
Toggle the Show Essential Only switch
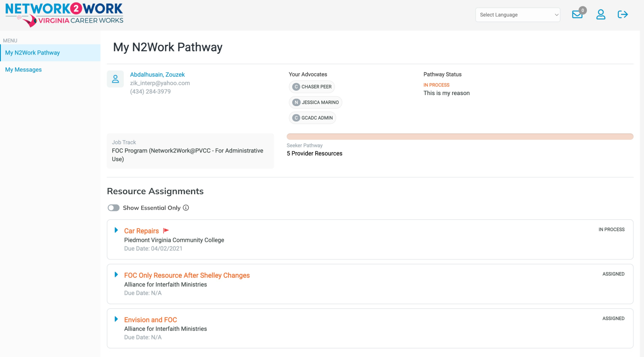[x=113, y=208]
